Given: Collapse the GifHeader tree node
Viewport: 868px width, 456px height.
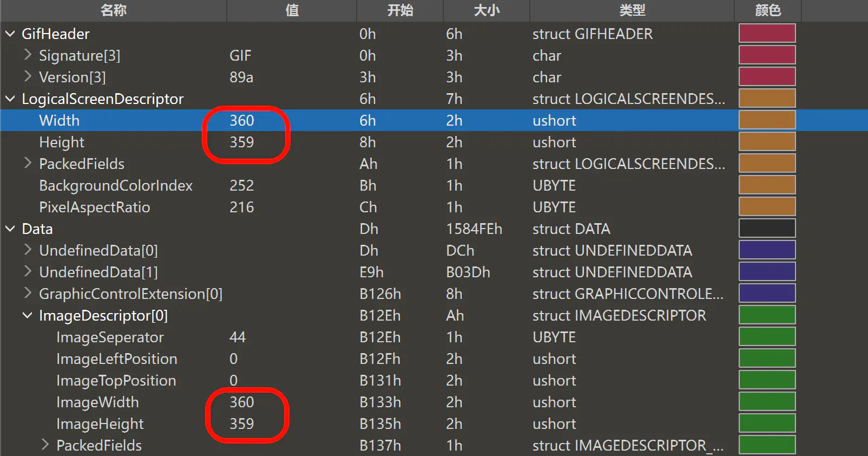Looking at the screenshot, I should click(x=10, y=34).
